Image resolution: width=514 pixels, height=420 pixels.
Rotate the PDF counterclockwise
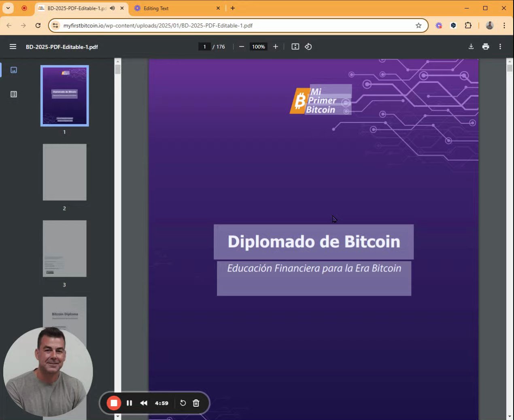[308, 47]
